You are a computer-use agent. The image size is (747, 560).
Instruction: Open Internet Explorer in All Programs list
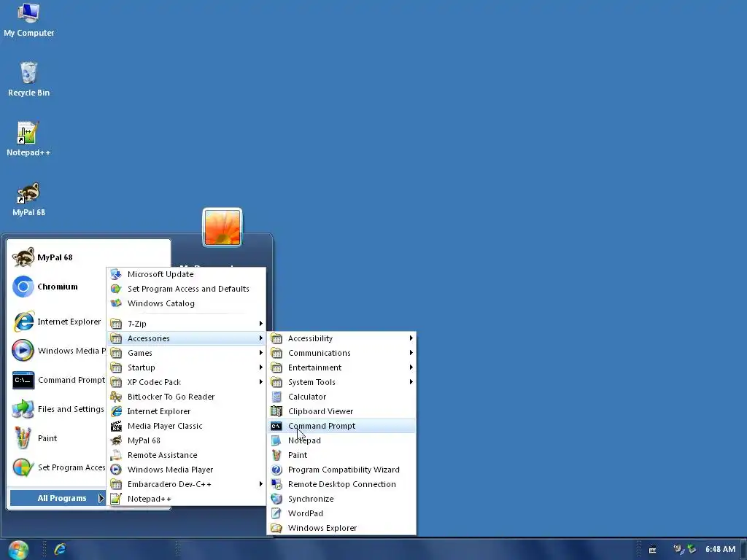click(186, 411)
